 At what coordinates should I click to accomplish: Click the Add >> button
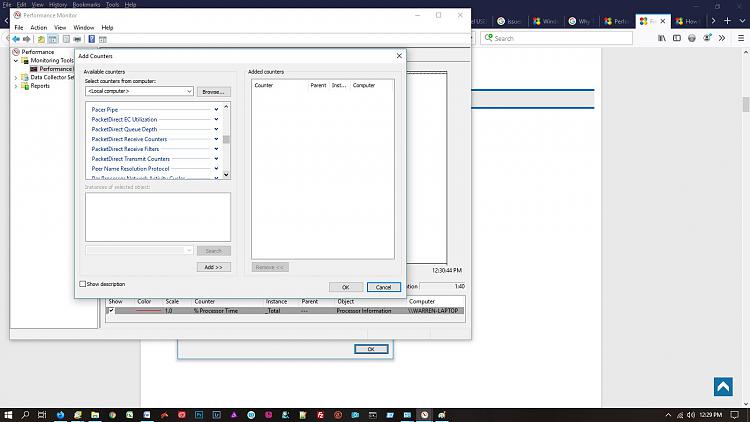pos(213,267)
